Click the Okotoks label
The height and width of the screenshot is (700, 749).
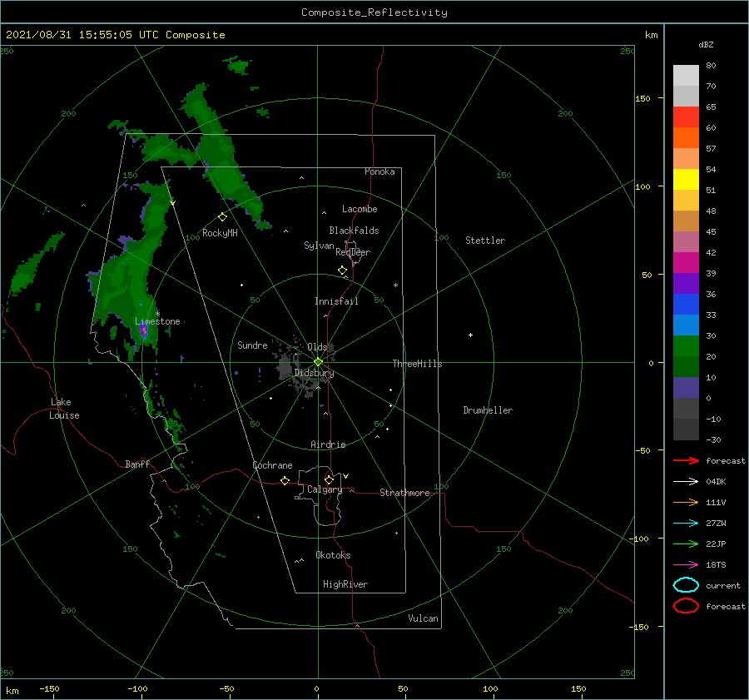pos(333,555)
